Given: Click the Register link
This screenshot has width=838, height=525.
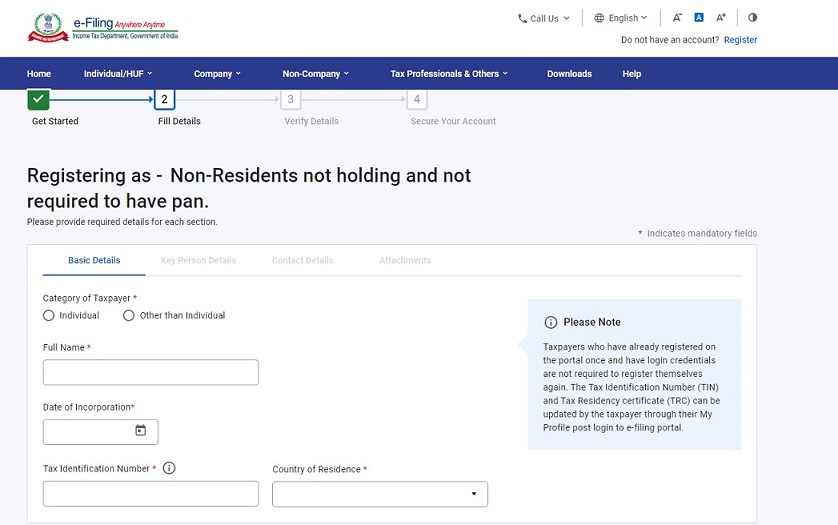Looking at the screenshot, I should [740, 40].
